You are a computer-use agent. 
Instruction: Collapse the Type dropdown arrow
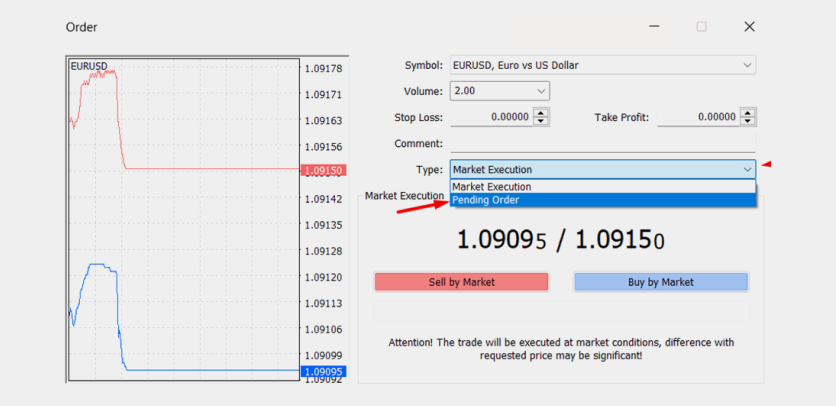pyautogui.click(x=747, y=170)
